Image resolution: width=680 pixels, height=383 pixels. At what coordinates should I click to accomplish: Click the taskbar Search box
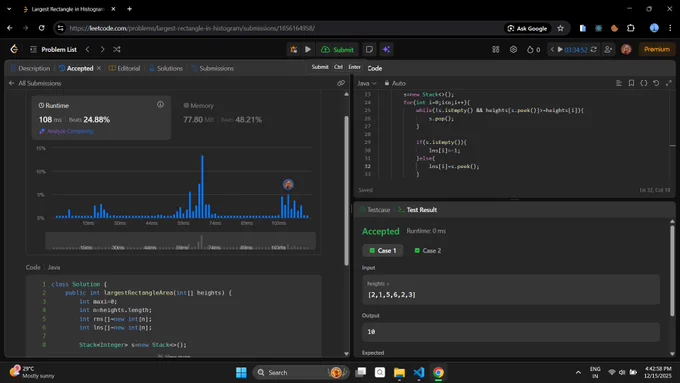[x=301, y=372]
